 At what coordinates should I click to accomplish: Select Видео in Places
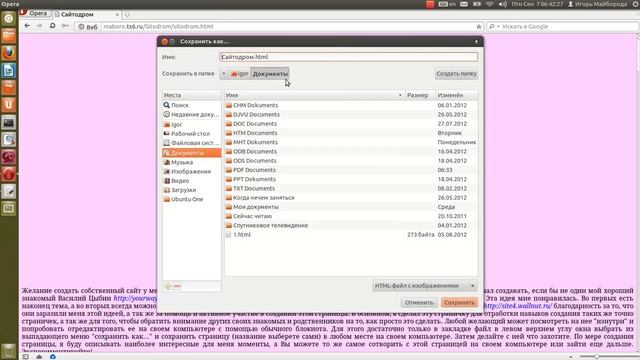click(192, 181)
